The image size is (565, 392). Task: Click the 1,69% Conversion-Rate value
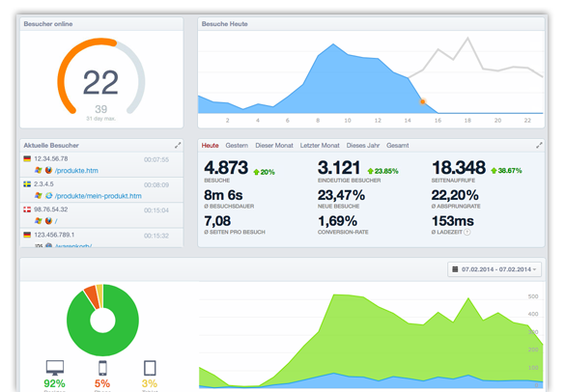[x=337, y=221]
